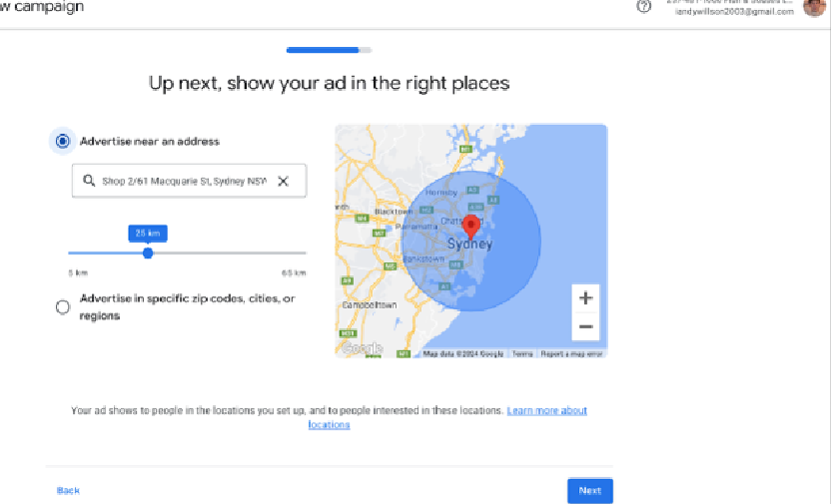Click the account email address text
The height and width of the screenshot is (504, 831).
coord(734,12)
